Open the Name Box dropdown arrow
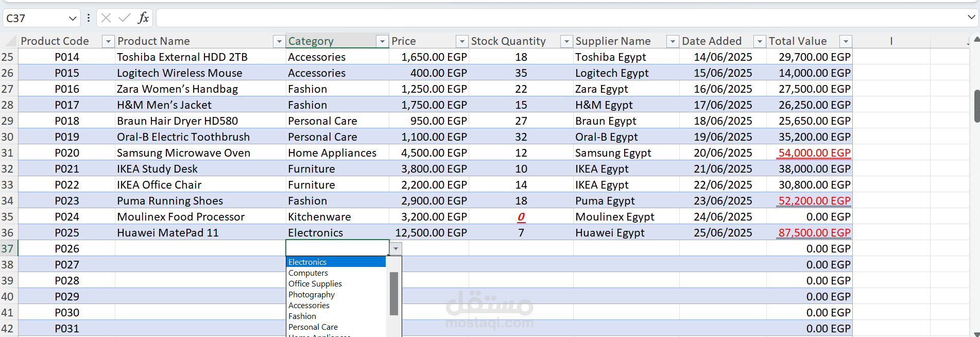This screenshot has width=980, height=337. tap(72, 19)
